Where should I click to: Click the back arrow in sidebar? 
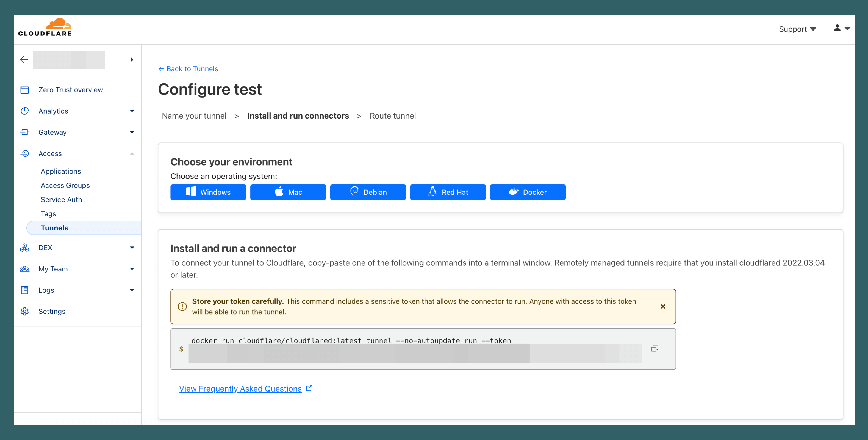pyautogui.click(x=24, y=60)
